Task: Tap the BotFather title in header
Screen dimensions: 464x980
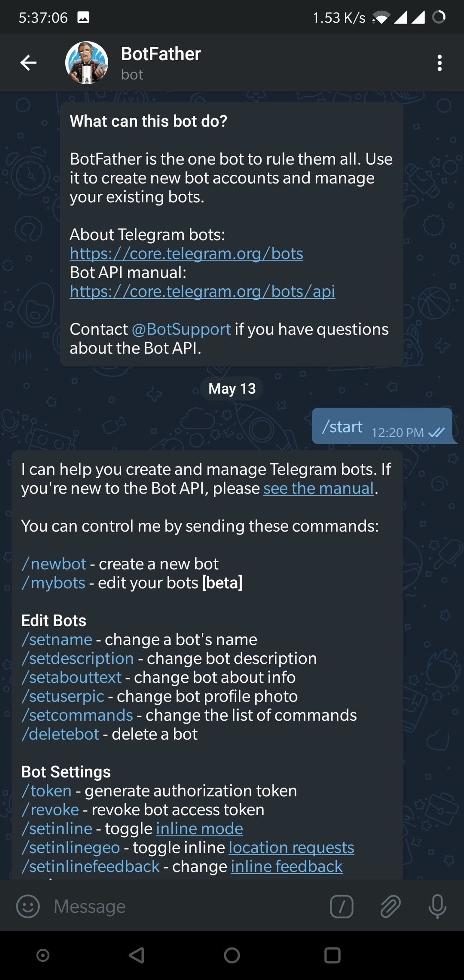Action: tap(161, 54)
